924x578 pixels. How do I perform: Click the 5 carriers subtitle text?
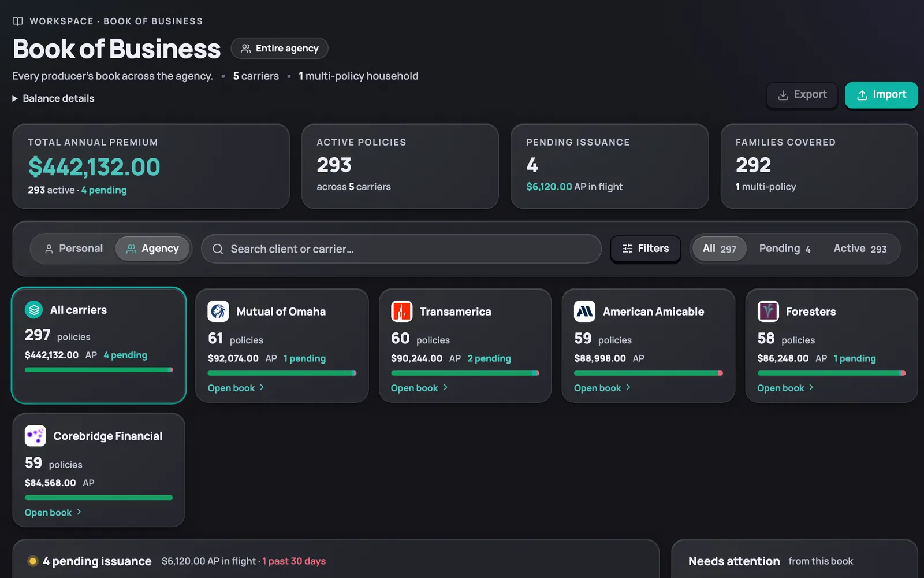pos(256,76)
